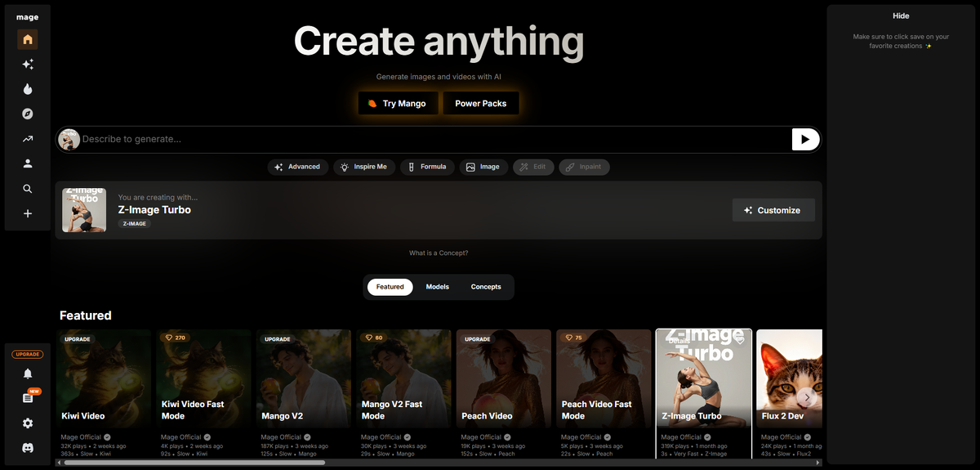980x470 pixels.
Task: Select the Featured tab
Action: pos(390,287)
